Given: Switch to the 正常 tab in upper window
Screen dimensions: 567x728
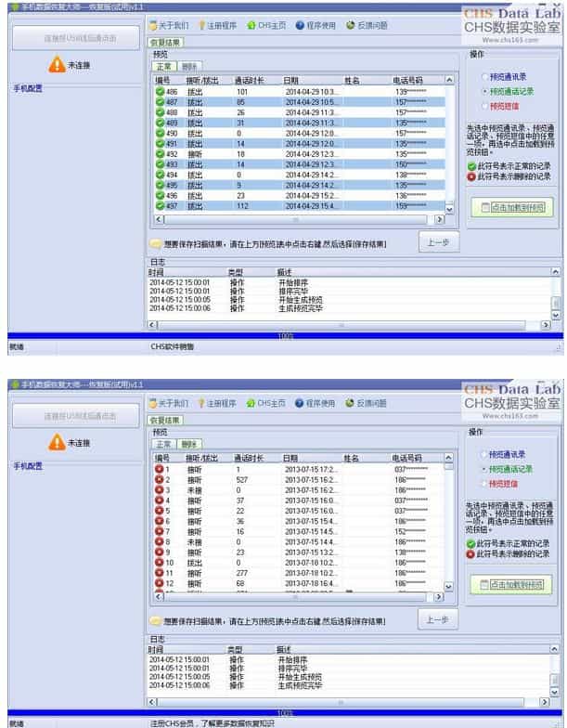Looking at the screenshot, I should tap(163, 67).
